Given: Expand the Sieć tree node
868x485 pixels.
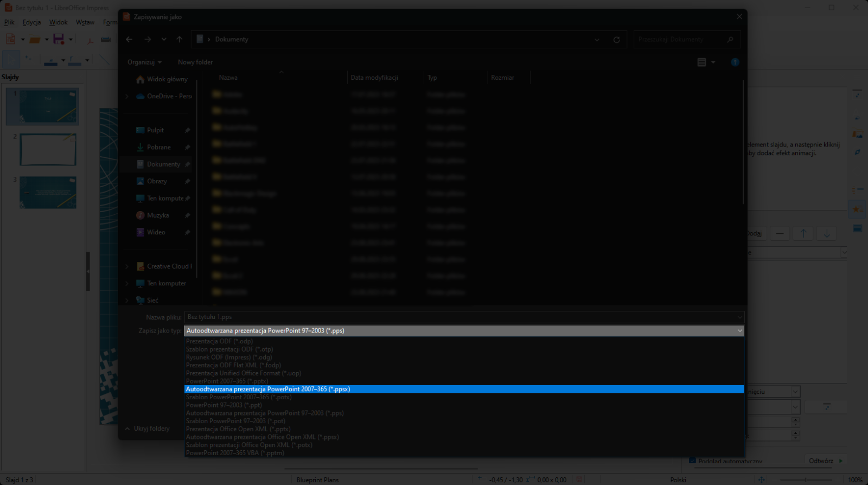Looking at the screenshot, I should (127, 300).
